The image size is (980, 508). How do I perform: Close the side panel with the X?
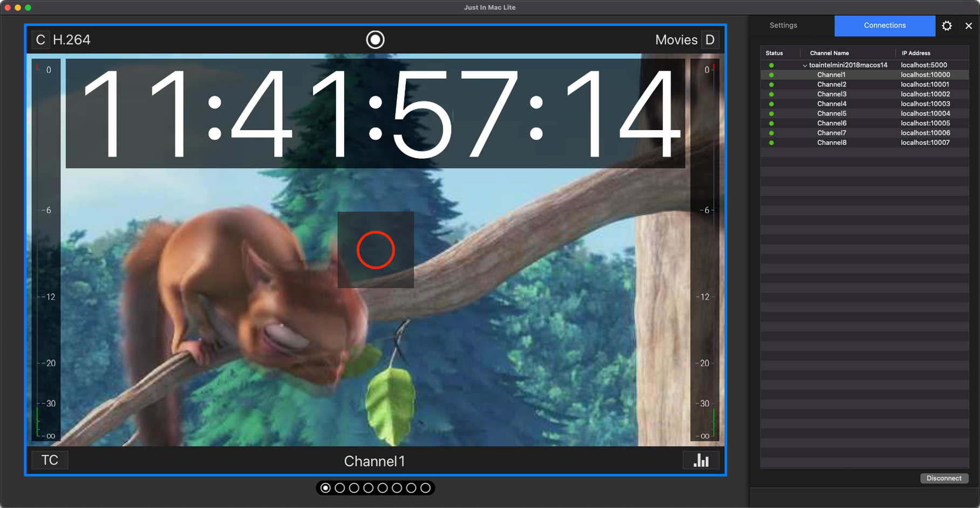coord(969,25)
